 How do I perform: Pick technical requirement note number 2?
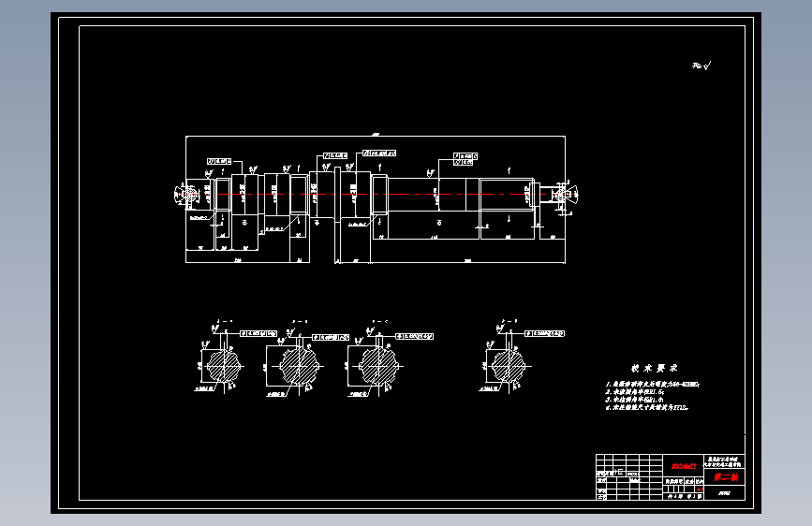(635, 392)
